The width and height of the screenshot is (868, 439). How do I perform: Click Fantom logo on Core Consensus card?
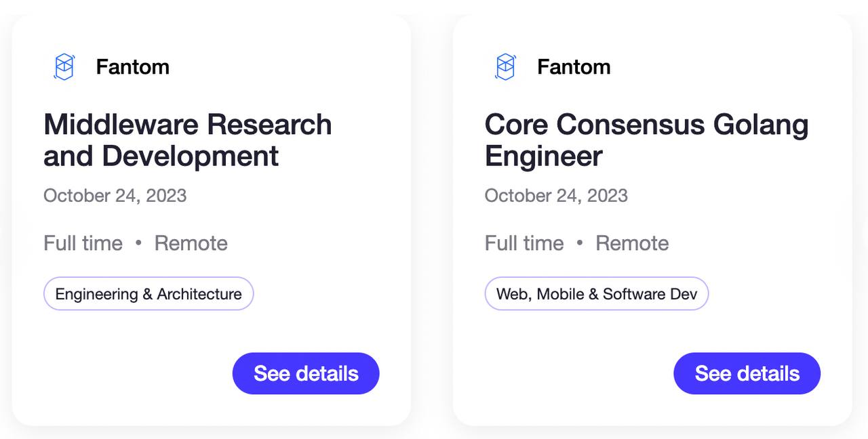coord(505,67)
